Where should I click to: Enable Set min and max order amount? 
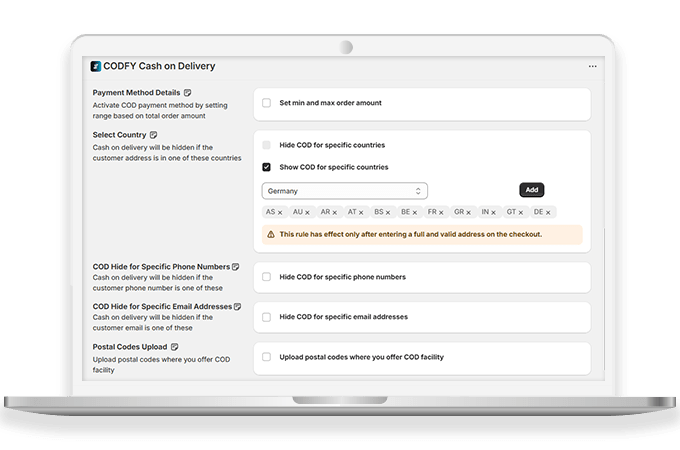click(267, 103)
